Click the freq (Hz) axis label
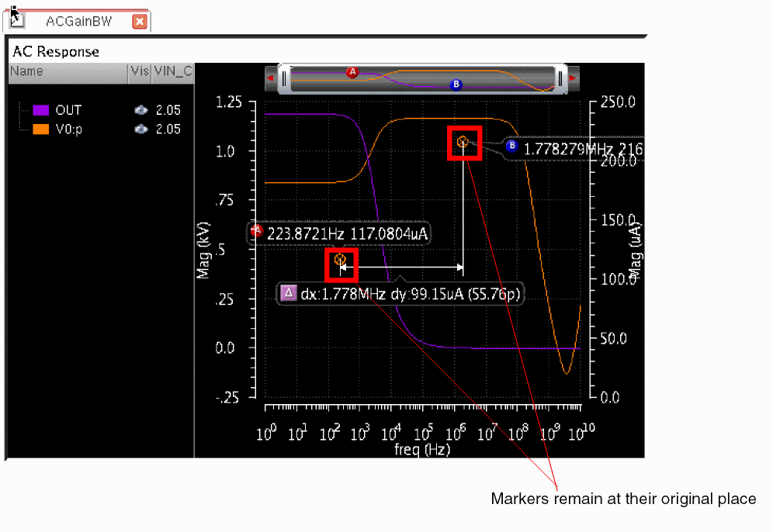 [x=422, y=450]
